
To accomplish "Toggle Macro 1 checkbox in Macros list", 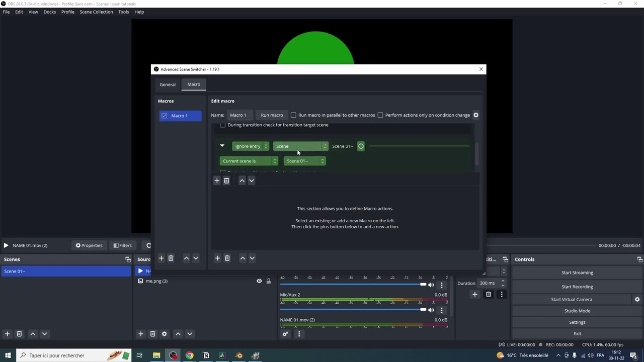I will coord(164,116).
